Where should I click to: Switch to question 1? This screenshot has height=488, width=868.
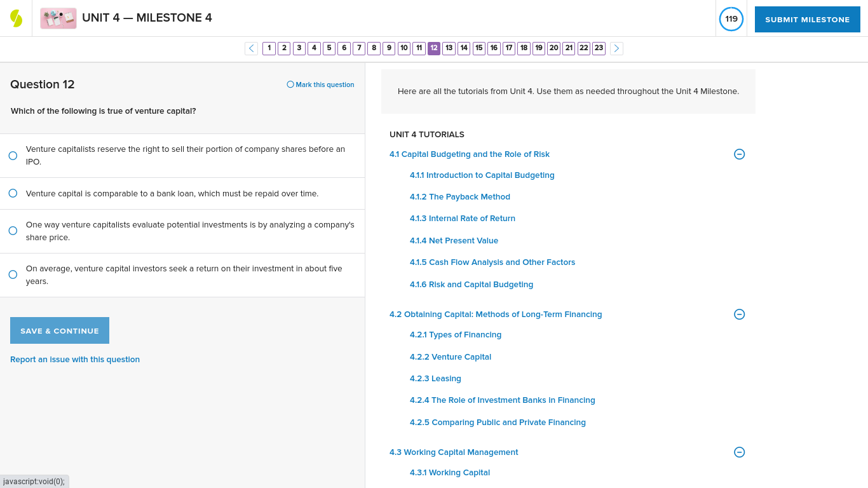(269, 48)
